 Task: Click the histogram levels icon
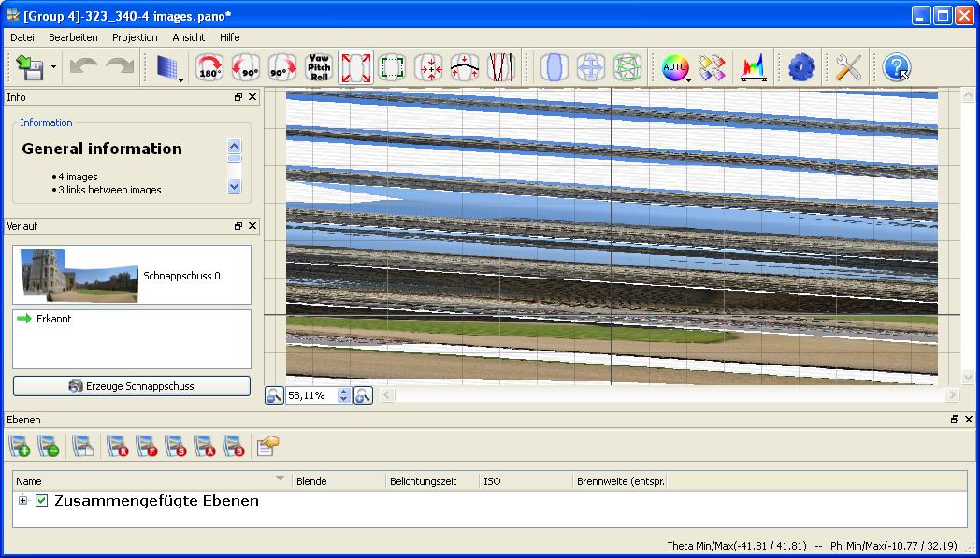753,68
